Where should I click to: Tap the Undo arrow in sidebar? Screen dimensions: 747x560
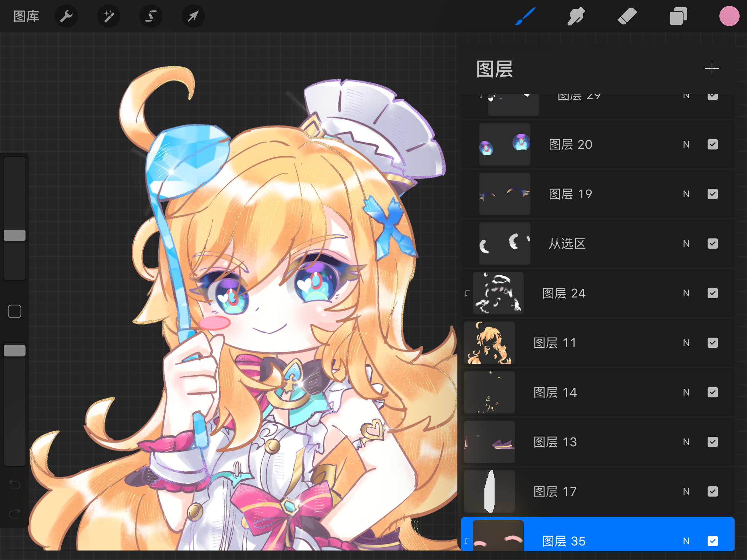[x=15, y=485]
